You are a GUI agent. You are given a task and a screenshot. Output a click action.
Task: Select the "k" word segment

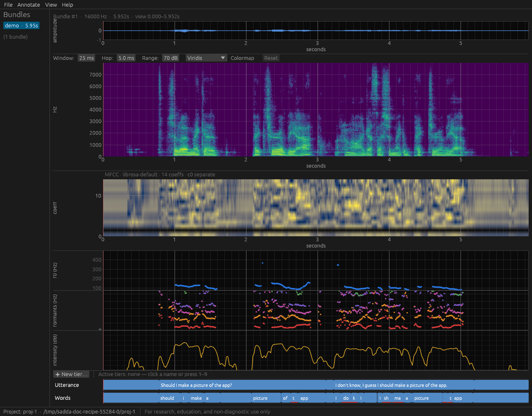pos(355,398)
